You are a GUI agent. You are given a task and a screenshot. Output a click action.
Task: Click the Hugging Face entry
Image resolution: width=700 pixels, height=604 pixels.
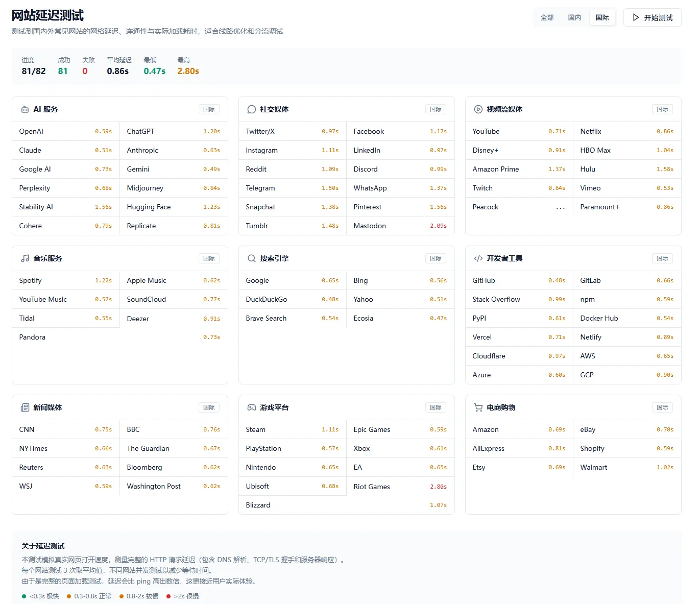[x=174, y=207]
